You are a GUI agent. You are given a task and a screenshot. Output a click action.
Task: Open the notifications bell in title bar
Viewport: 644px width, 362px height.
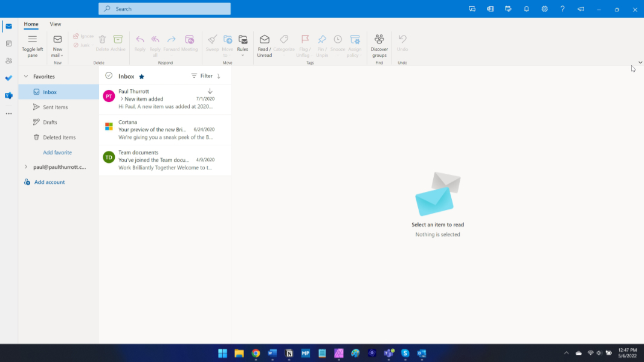click(x=526, y=9)
